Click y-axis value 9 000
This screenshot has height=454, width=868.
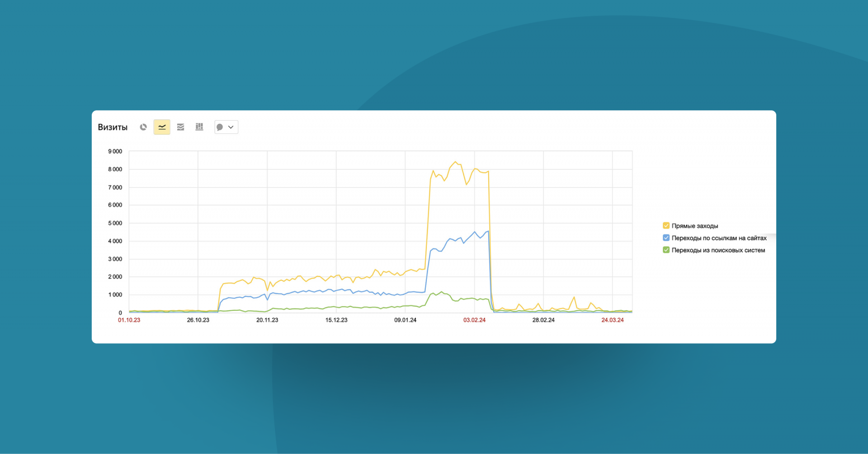point(115,151)
